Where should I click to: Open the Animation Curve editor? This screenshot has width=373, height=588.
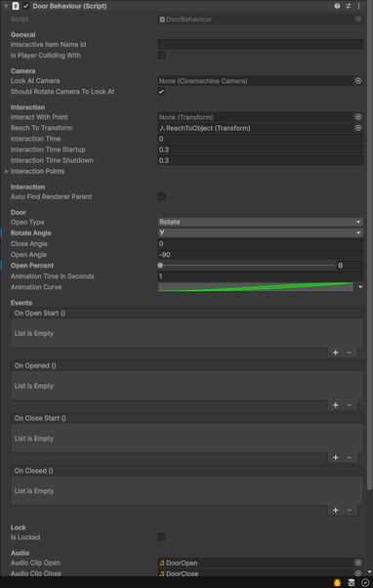[x=256, y=287]
